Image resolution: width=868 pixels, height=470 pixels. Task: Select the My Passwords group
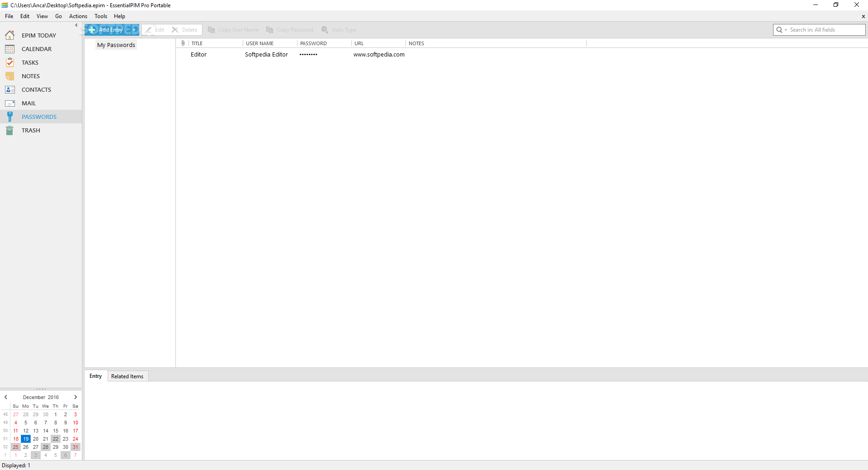click(116, 45)
